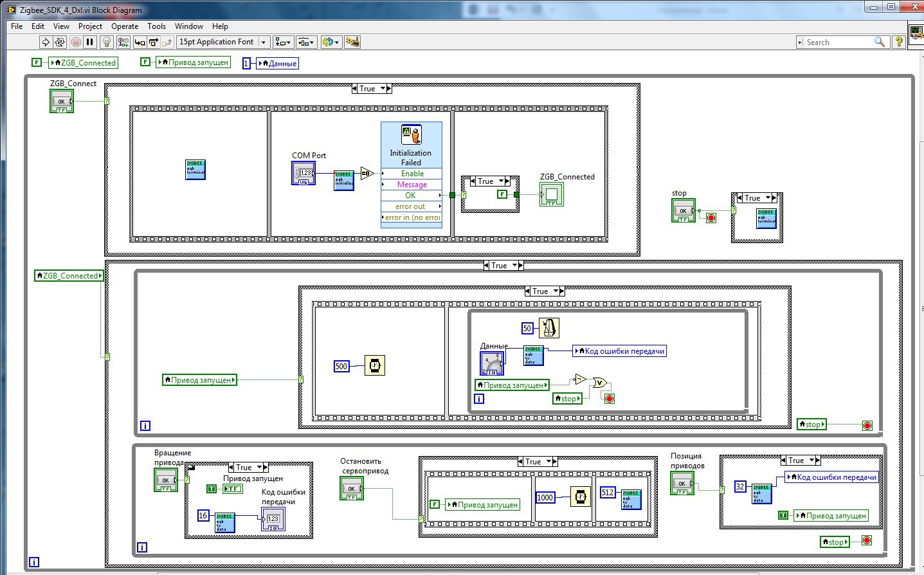Click Код ошибки передачи variable next to Данные

click(x=619, y=351)
